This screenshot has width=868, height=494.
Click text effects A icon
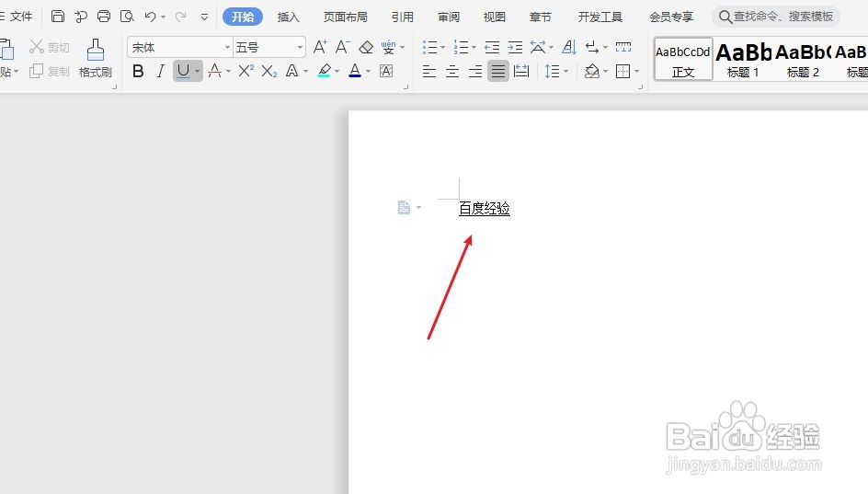pos(291,71)
